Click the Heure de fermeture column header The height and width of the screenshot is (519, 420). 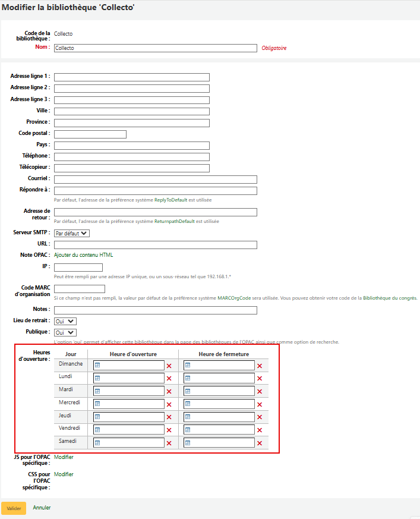coord(223,354)
